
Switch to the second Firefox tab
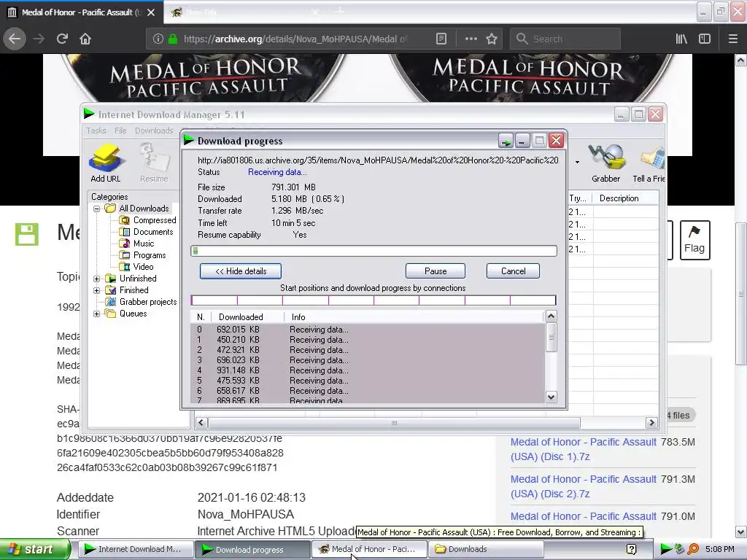244,12
